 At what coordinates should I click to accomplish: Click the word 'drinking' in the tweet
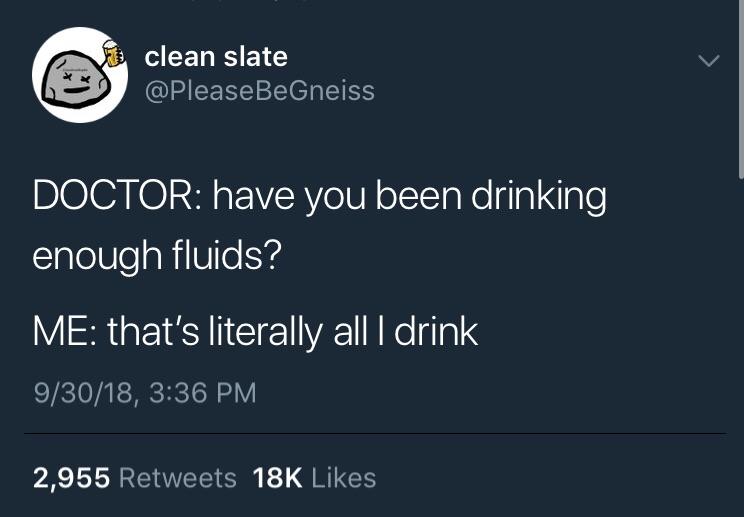pos(539,197)
